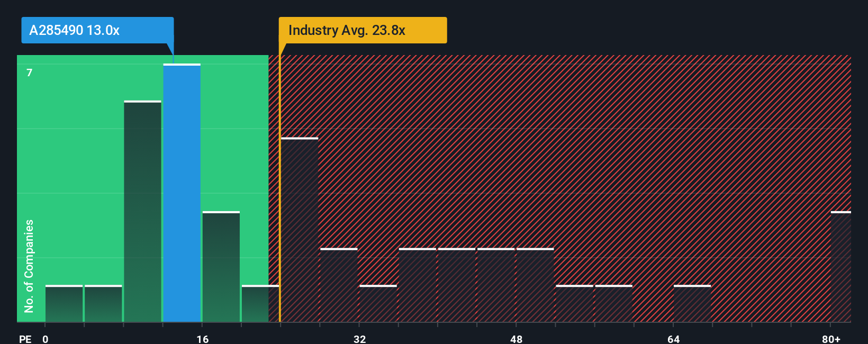Click the '64' x-axis label
868x344 pixels.
674,339
